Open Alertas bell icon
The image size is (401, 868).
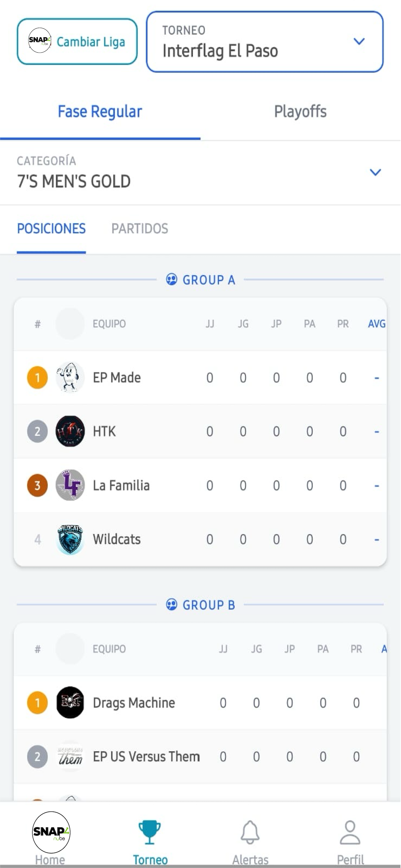[250, 832]
